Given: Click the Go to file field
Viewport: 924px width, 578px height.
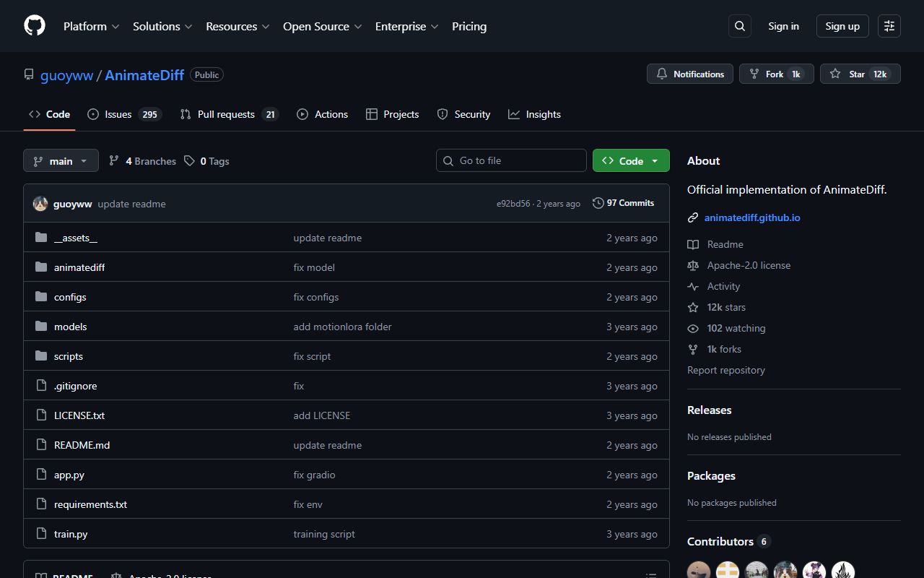Looking at the screenshot, I should tap(511, 160).
